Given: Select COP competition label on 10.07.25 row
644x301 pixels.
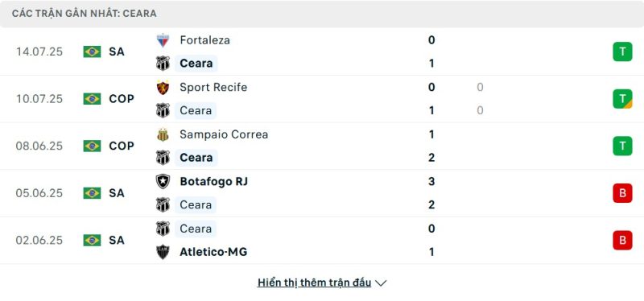Looking at the screenshot, I should point(122,99).
